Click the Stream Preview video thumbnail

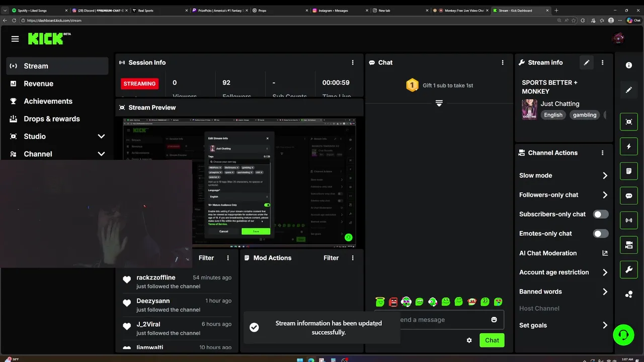click(x=239, y=183)
